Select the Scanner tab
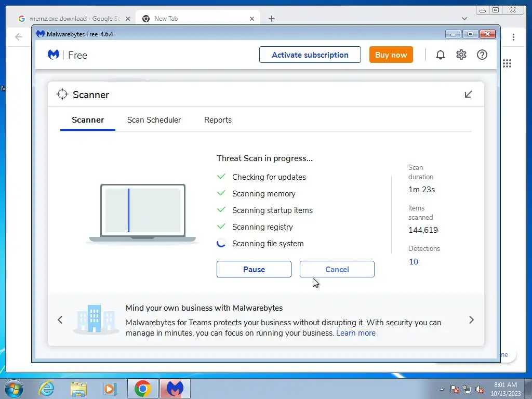Image resolution: width=532 pixels, height=399 pixels. [x=87, y=120]
